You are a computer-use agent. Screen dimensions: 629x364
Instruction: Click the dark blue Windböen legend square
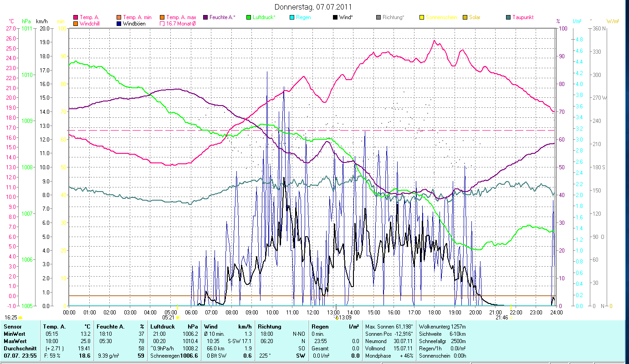click(119, 23)
